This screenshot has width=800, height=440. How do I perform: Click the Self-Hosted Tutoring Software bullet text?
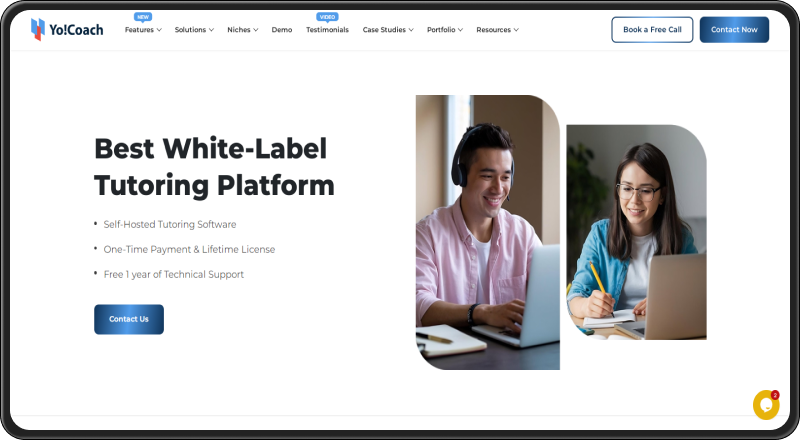[x=170, y=224]
